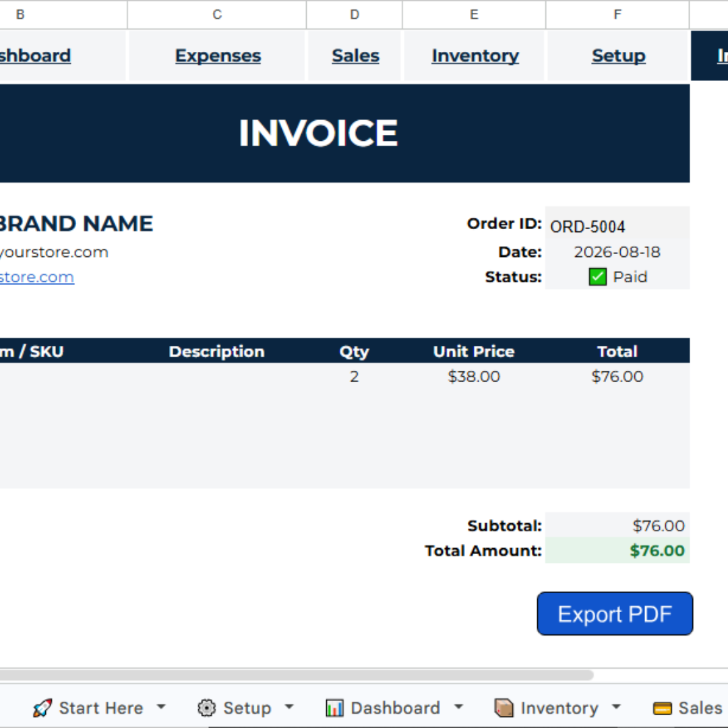Open the Dashboard sheet tab dropdown arrow
Image resolution: width=728 pixels, height=728 pixels.
click(459, 707)
